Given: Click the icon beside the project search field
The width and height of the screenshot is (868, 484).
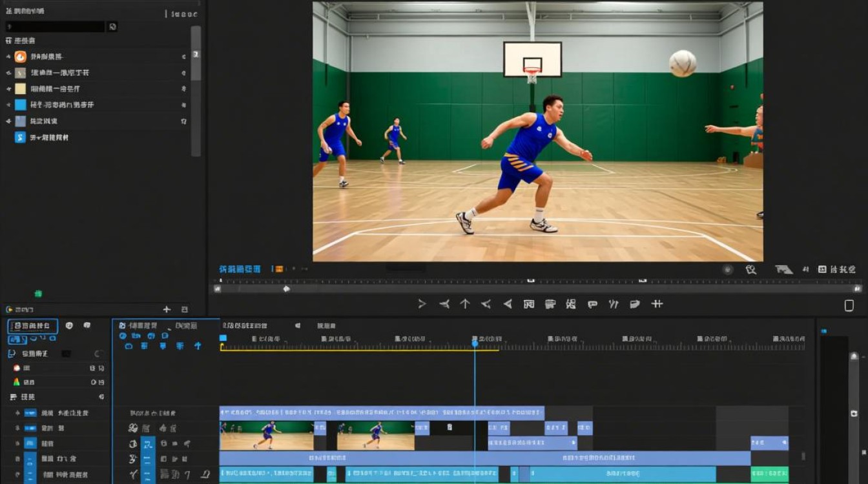Looking at the screenshot, I should pos(113,26).
